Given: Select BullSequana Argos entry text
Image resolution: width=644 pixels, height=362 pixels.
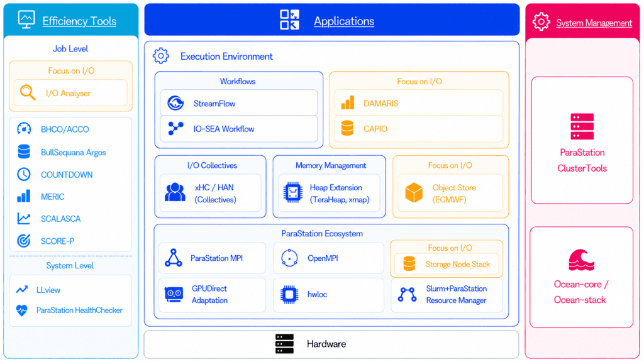Looking at the screenshot, I should [73, 152].
